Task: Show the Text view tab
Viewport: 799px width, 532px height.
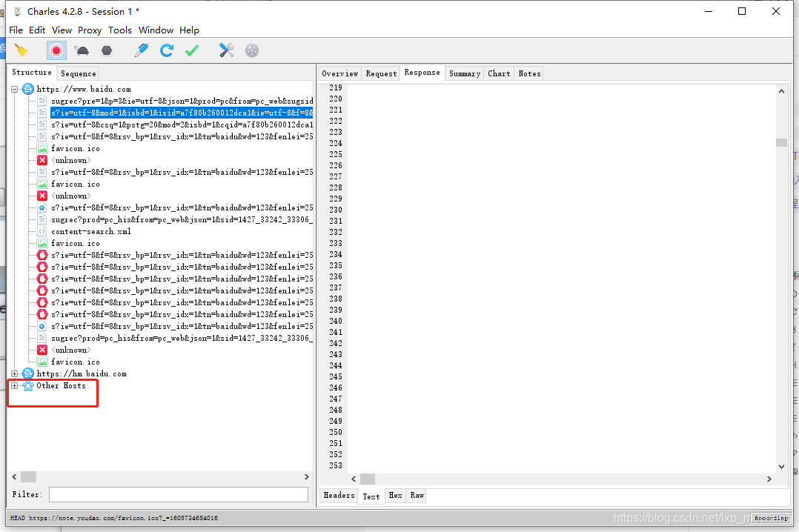Action: pyautogui.click(x=371, y=496)
